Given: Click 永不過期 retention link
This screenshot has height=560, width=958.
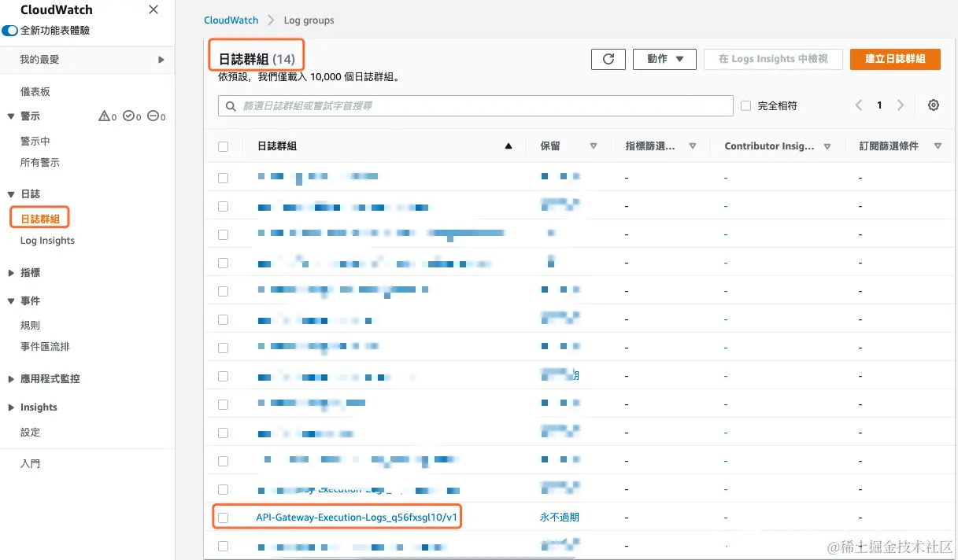Looking at the screenshot, I should 560,518.
